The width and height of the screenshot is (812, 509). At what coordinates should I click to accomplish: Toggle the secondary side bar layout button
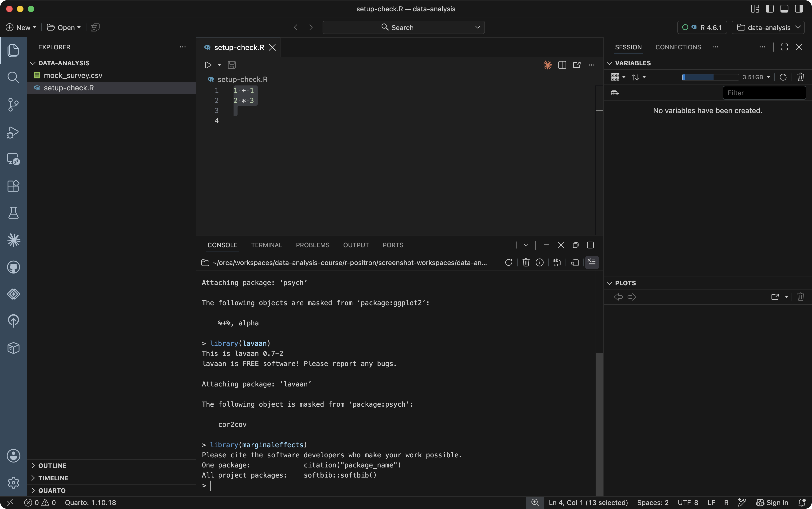point(799,9)
